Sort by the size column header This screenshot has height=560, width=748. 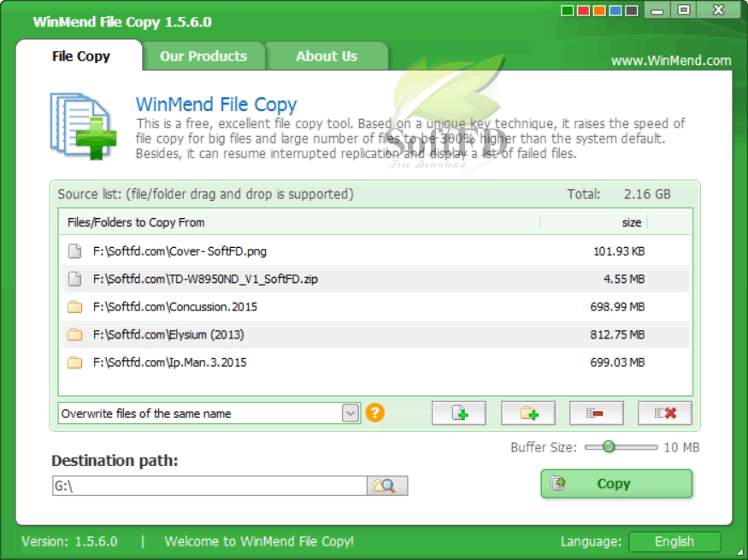click(594, 222)
